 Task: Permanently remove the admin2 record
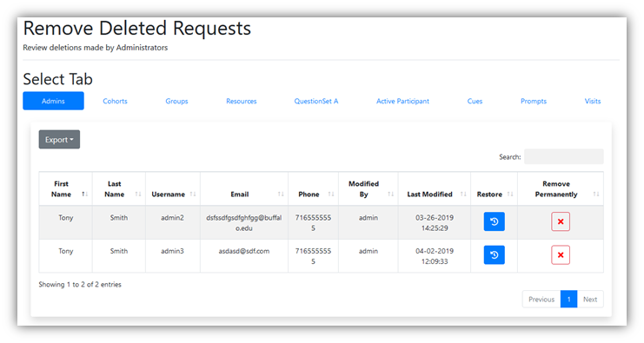pyautogui.click(x=561, y=221)
